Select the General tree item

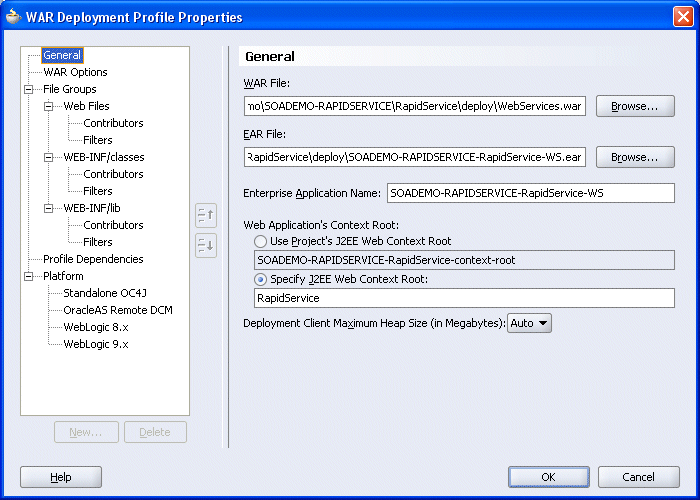click(62, 55)
